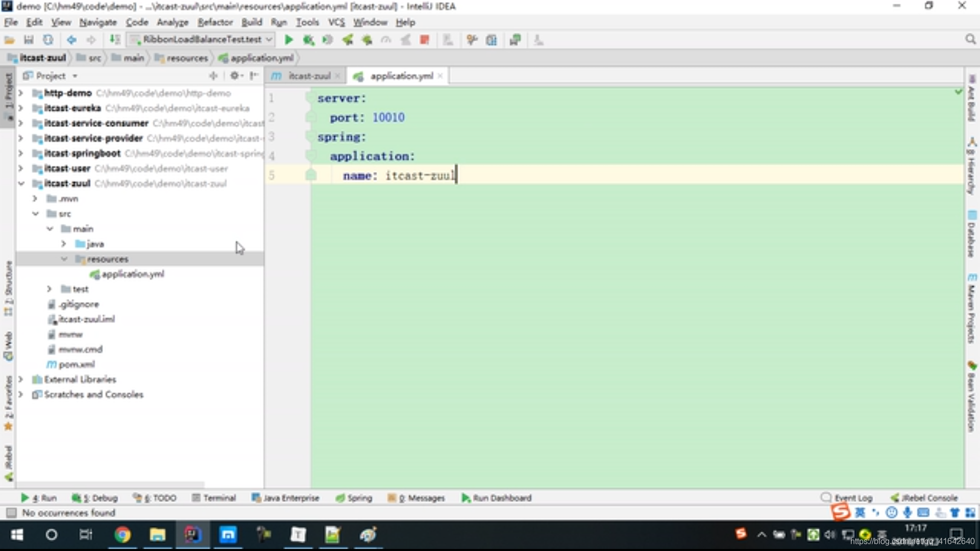The height and width of the screenshot is (551, 980).
Task: Navigate Back with the left arrow icon
Action: pyautogui.click(x=71, y=40)
